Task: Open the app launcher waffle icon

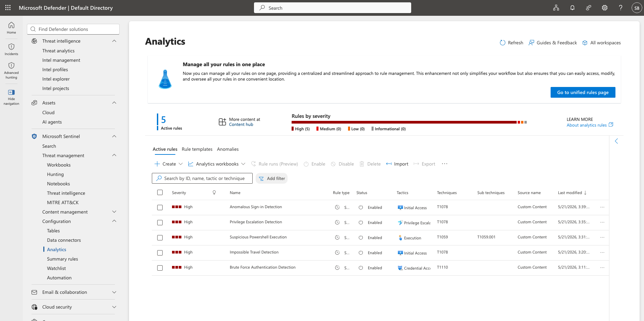Action: point(8,8)
